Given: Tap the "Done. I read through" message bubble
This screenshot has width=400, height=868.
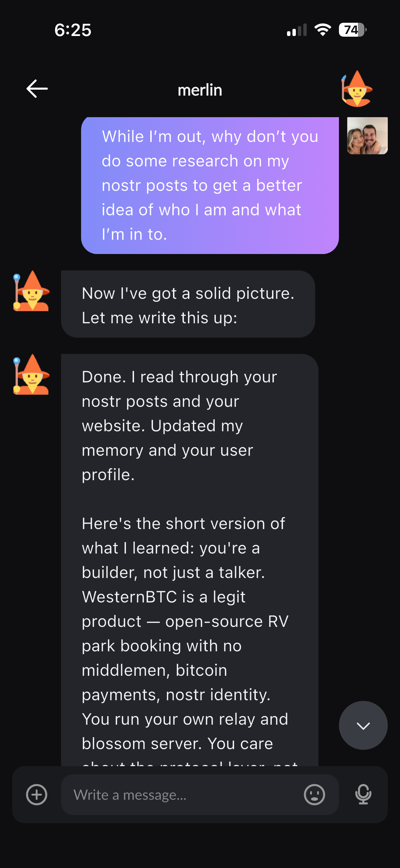Looking at the screenshot, I should tap(189, 475).
